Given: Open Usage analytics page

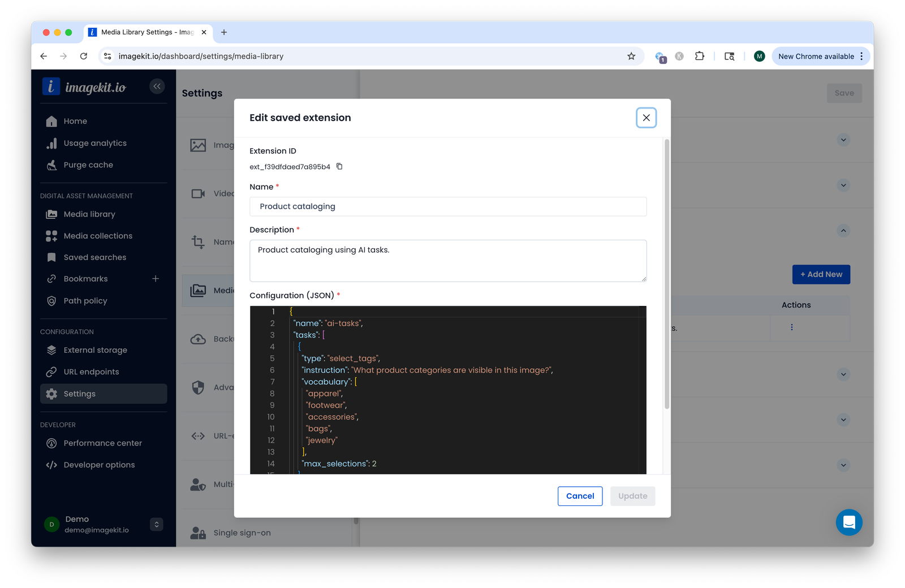Looking at the screenshot, I should click(x=95, y=143).
